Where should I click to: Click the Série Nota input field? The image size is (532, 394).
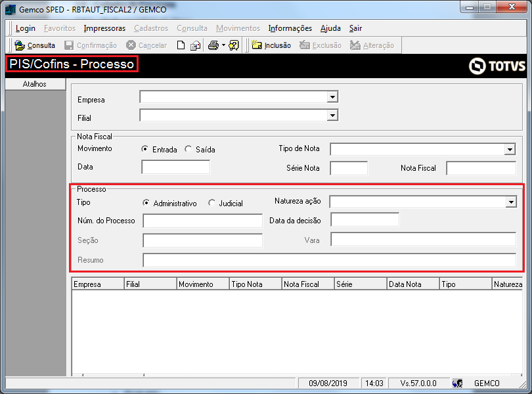[x=349, y=168]
